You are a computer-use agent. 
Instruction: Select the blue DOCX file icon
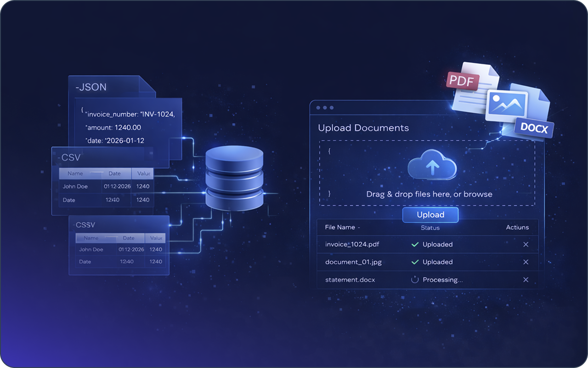(x=533, y=129)
